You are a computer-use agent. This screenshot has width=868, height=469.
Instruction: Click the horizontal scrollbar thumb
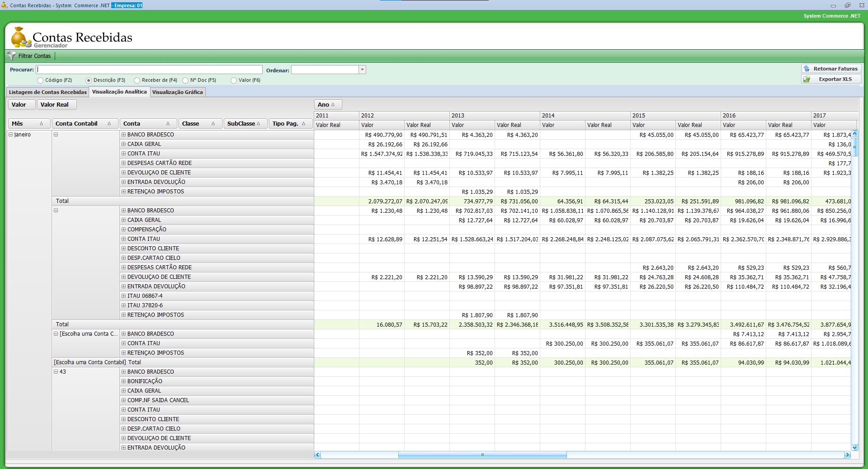[482, 455]
